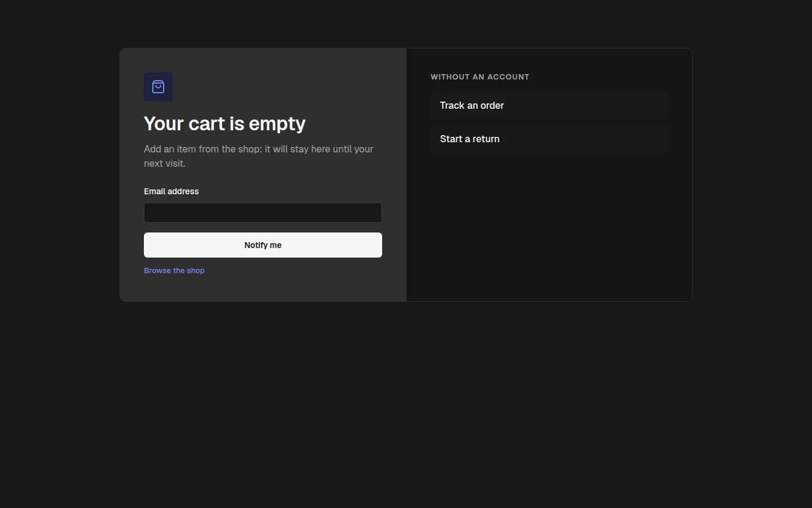This screenshot has height=508, width=812.
Task: Click the 'Your cart is empty' heading
Action: 224,124
